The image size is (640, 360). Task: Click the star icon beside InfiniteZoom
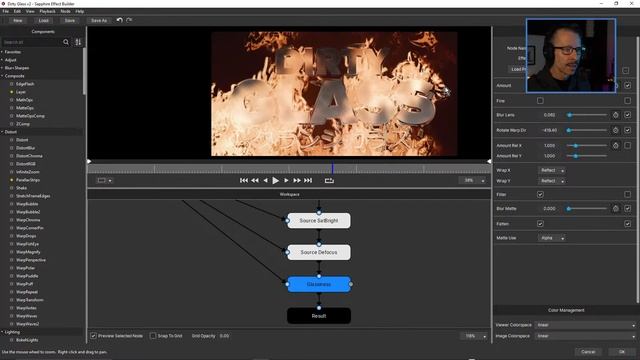[11, 172]
